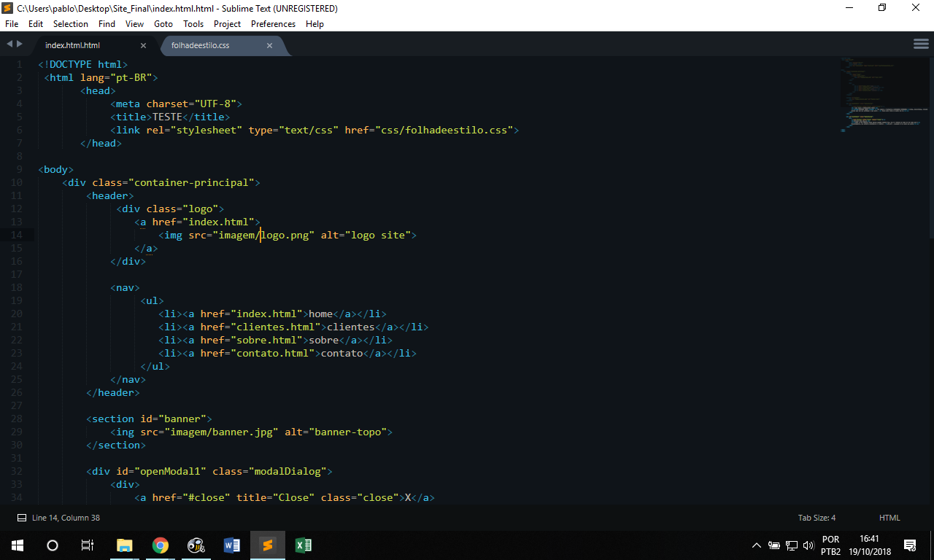The image size is (934, 560).
Task: Open the volume control in system tray
Action: coord(808,545)
